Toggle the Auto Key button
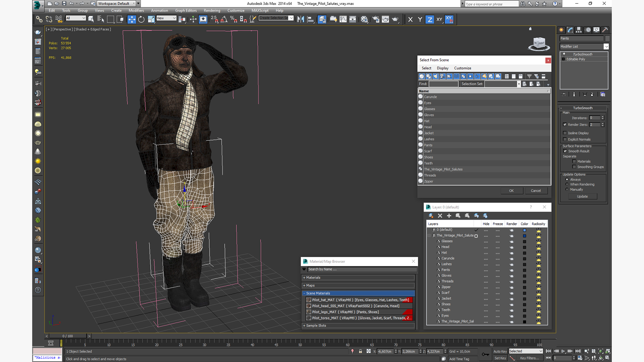 point(500,352)
